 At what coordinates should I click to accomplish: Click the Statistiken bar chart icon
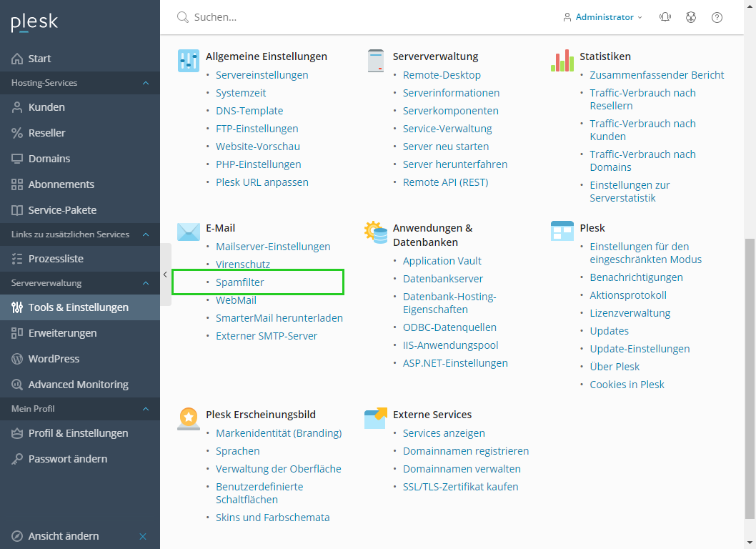point(562,60)
